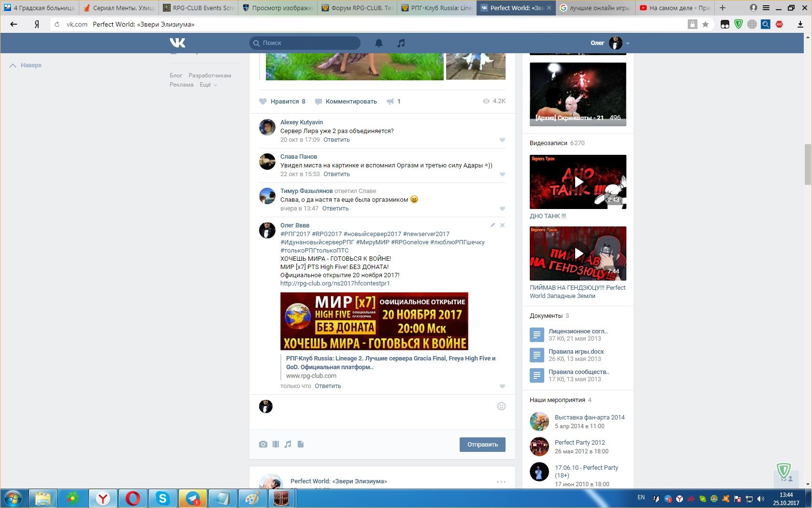Close the Perfect World browser tab

coord(549,8)
